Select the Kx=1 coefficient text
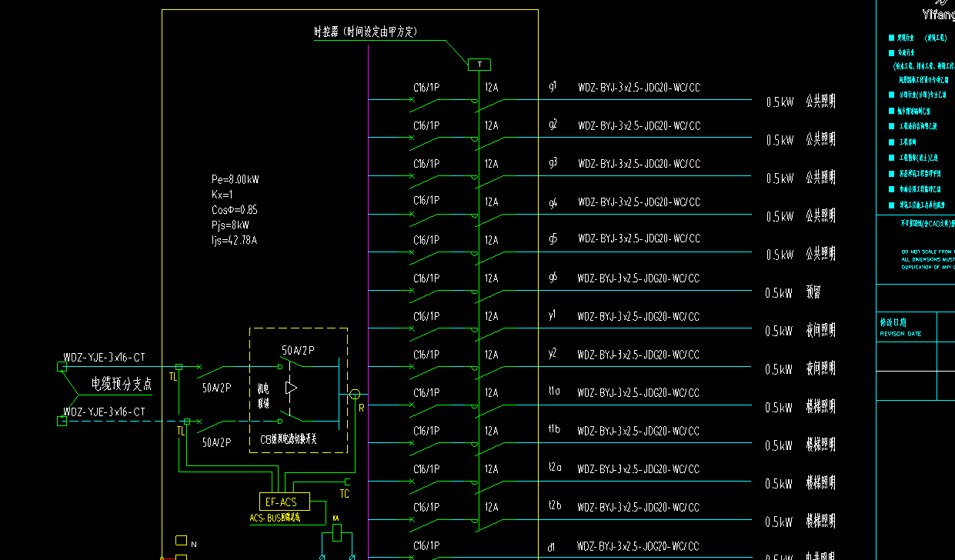 coord(222,195)
